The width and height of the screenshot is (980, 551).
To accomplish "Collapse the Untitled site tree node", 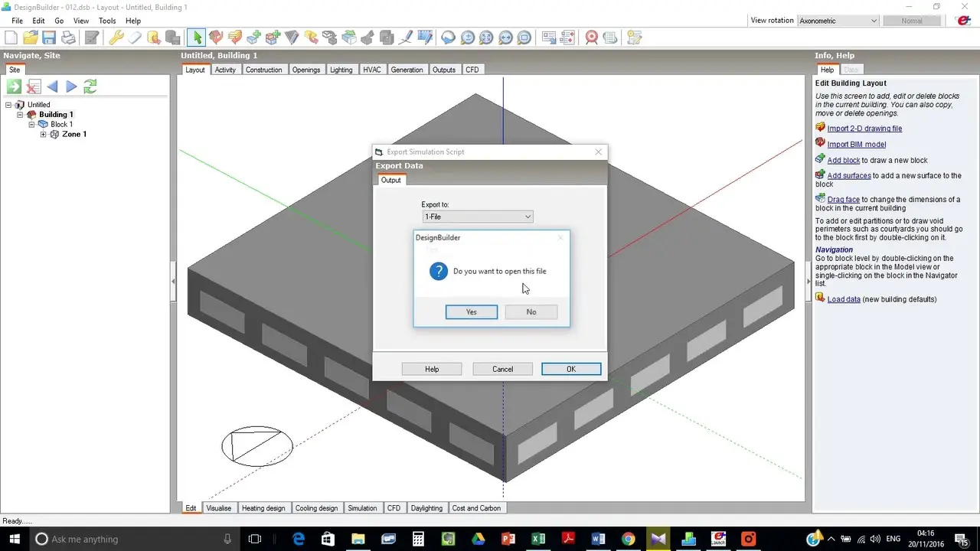I will click(8, 105).
